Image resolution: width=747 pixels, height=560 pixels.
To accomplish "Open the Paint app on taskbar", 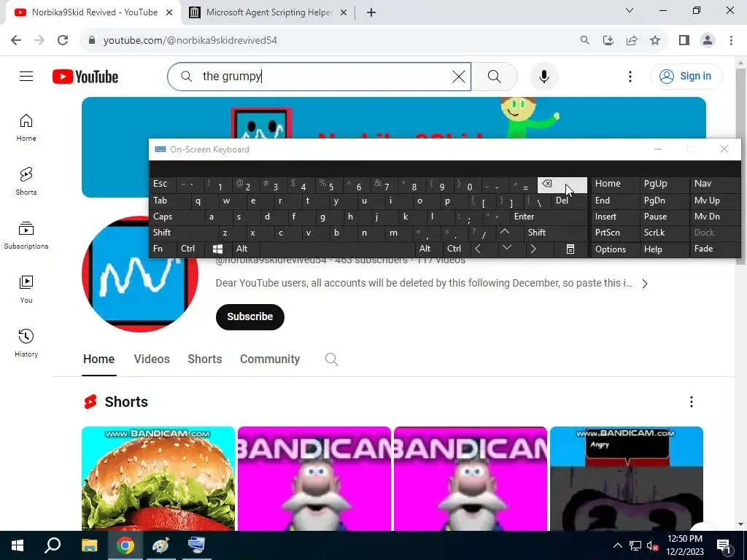I will (x=160, y=545).
